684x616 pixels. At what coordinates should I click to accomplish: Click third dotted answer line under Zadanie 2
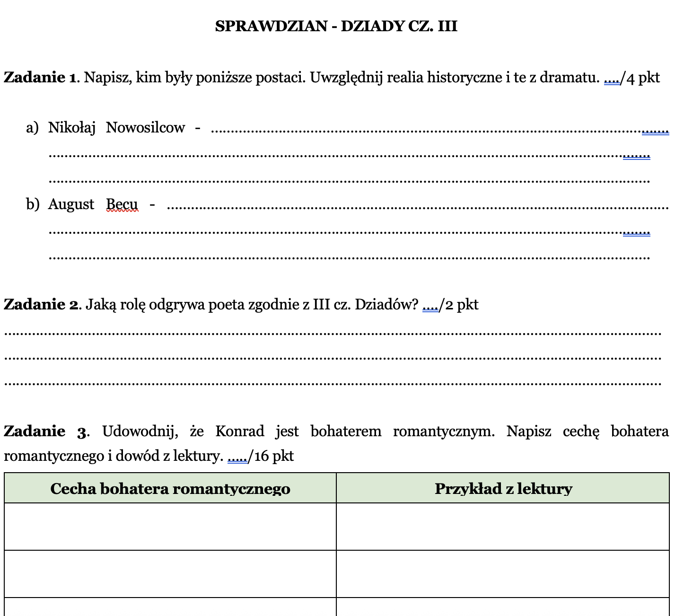(x=333, y=384)
